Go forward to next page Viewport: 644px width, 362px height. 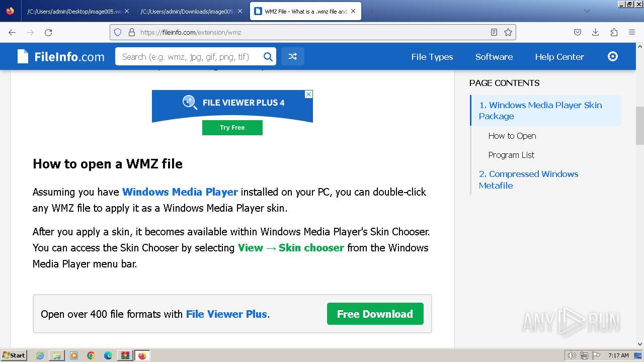(30, 32)
